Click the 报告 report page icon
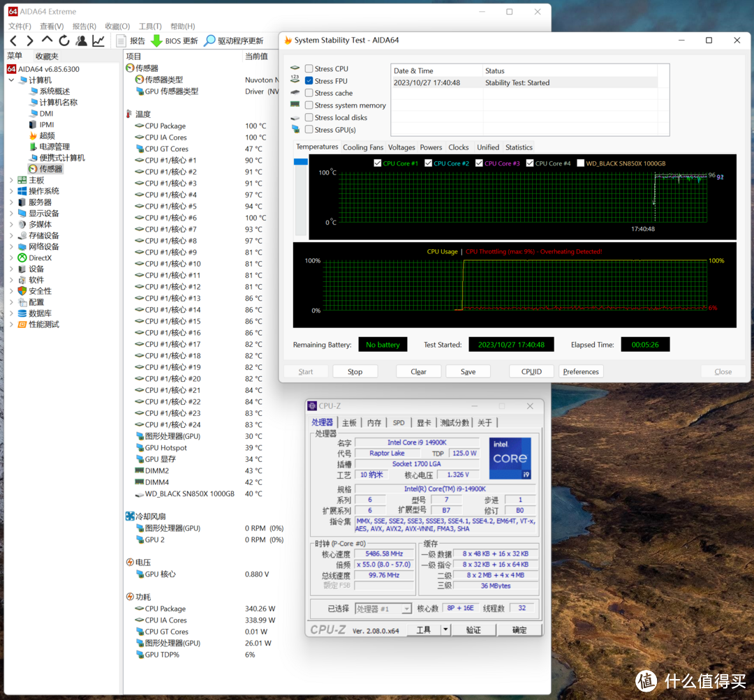754x700 pixels. pos(121,41)
